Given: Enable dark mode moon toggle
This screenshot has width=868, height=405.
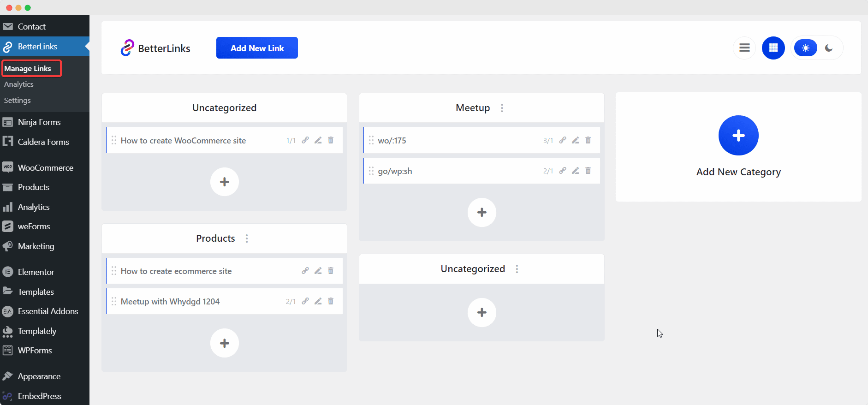Looking at the screenshot, I should 829,48.
